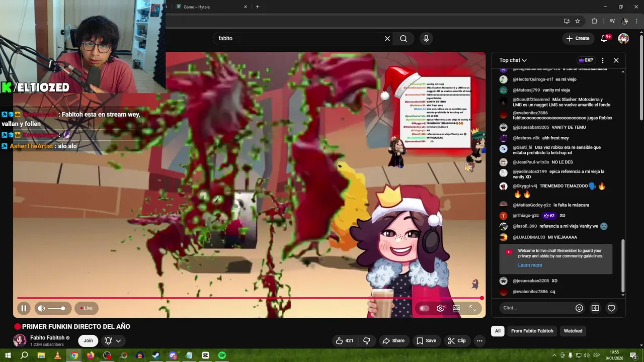
Task: Open more actions three-dot menu below video
Action: (479, 340)
